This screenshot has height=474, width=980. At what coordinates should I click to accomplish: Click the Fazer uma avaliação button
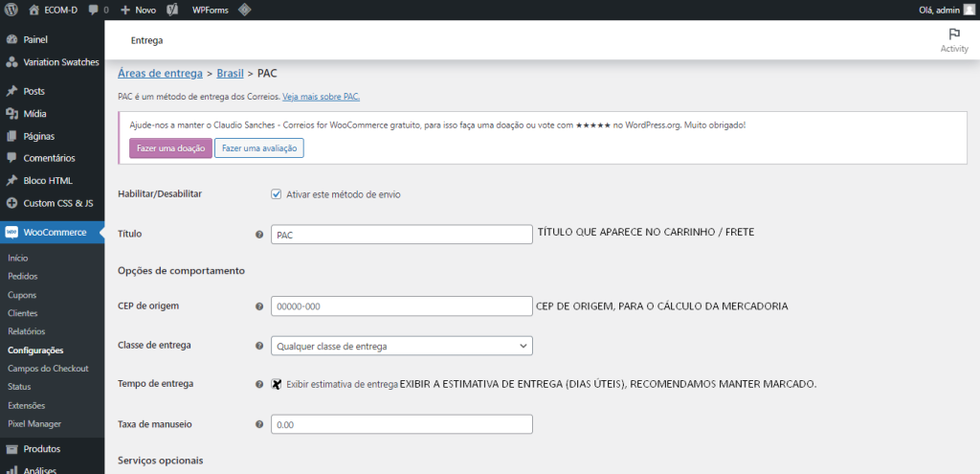pos(259,148)
